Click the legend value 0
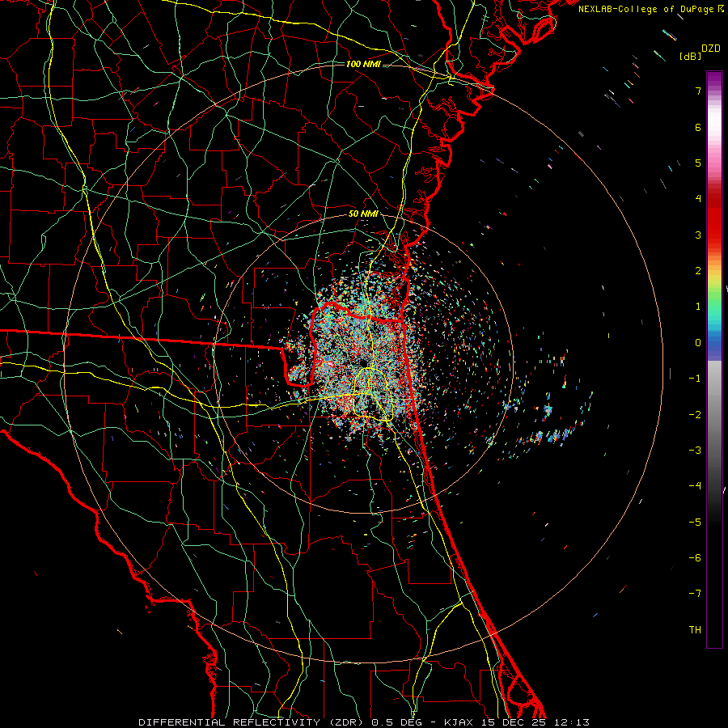 698,343
